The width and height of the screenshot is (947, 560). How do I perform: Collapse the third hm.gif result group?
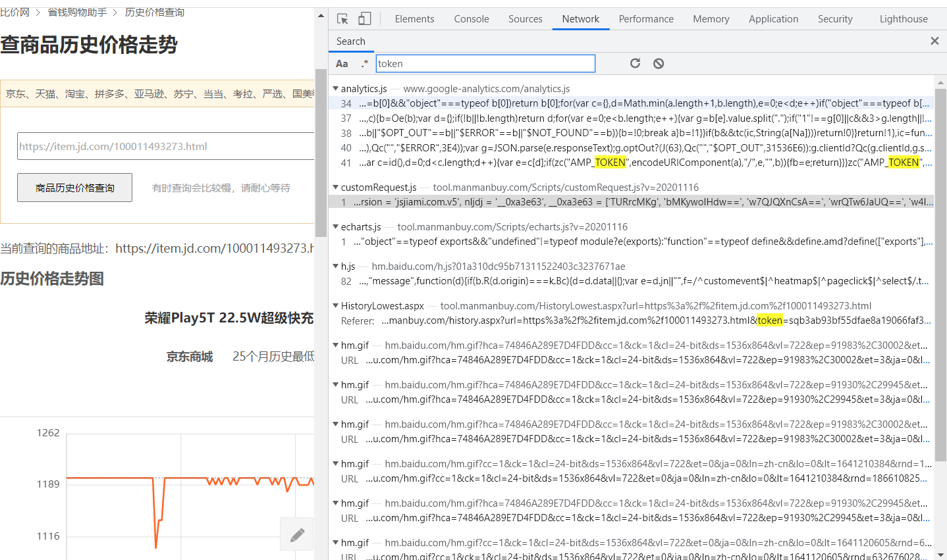point(336,424)
